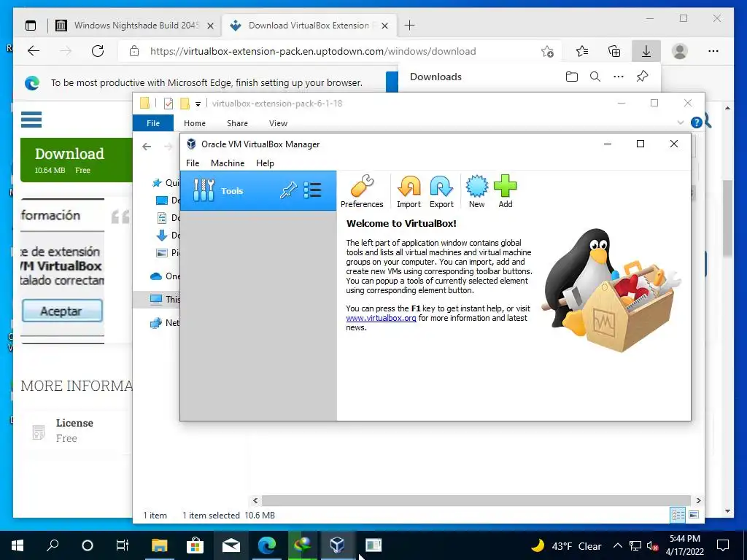Click the Explorer horizontal scrollbar right arrow
The height and width of the screenshot is (560, 747).
tap(698, 500)
